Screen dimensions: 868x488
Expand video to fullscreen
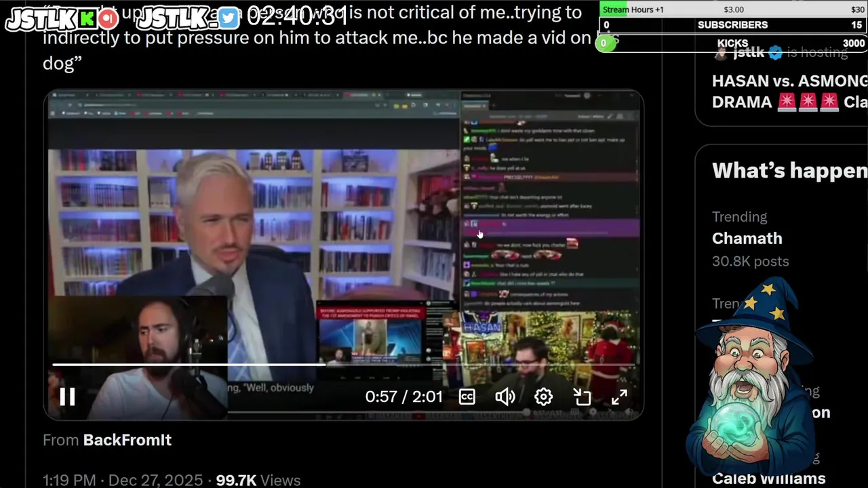click(x=619, y=396)
